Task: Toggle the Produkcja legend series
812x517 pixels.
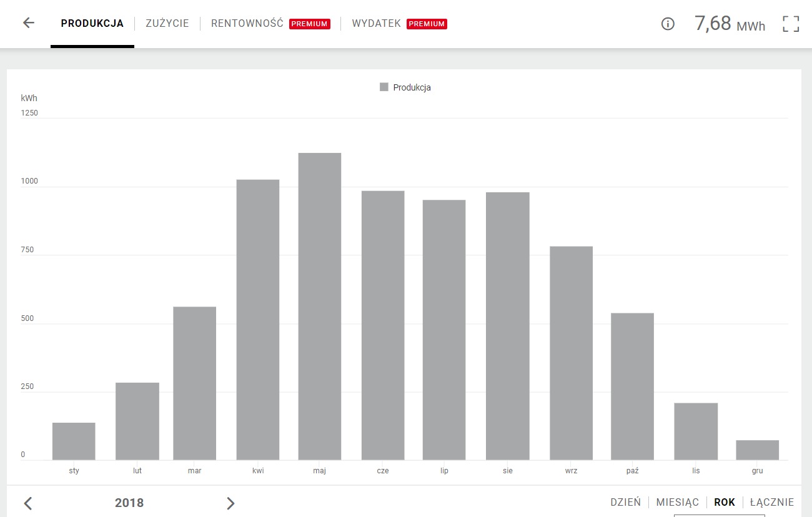Action: (405, 87)
